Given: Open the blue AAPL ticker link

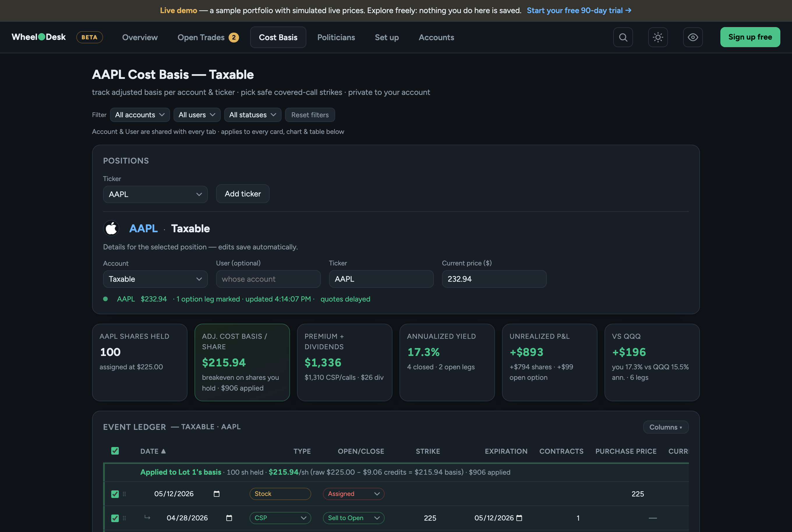Looking at the screenshot, I should coord(143,228).
